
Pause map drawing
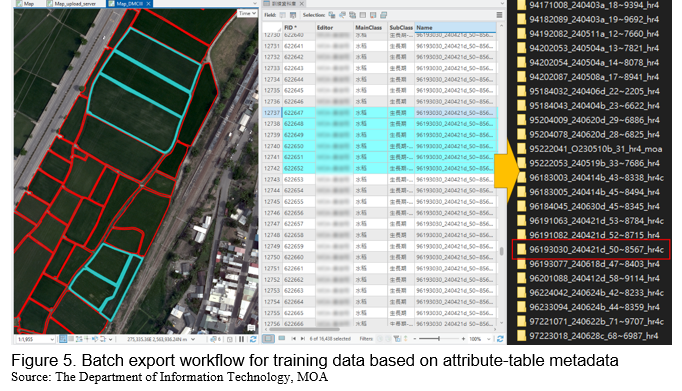[x=241, y=339]
